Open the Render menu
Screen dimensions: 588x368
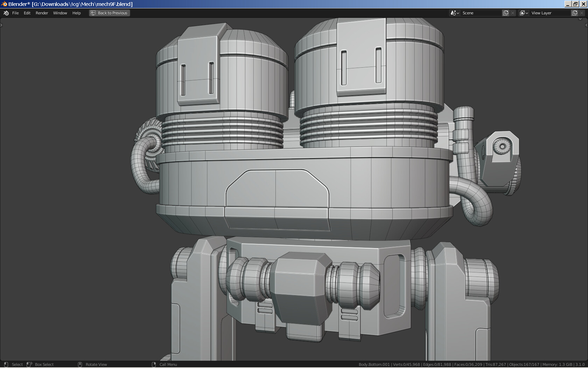[42, 13]
